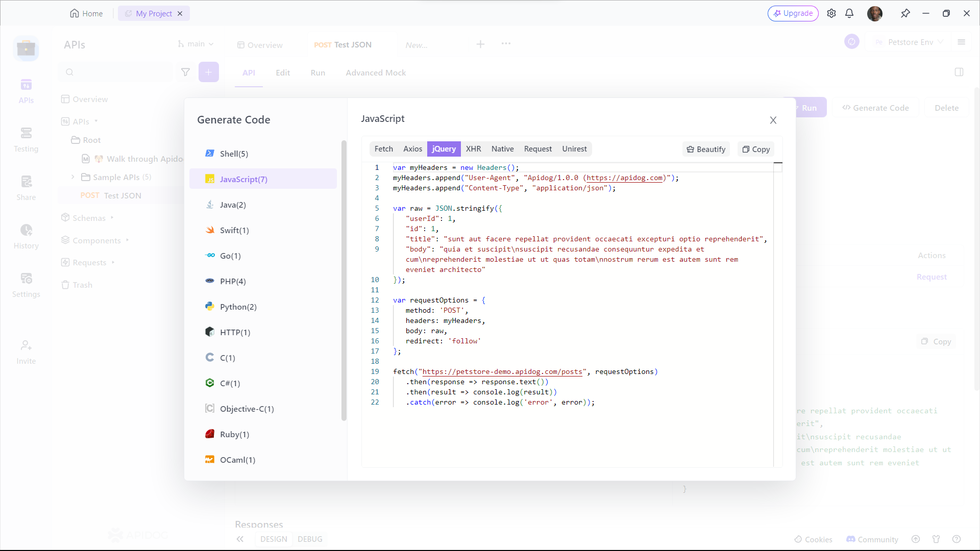Switch to DEBUG mode

point(310,539)
